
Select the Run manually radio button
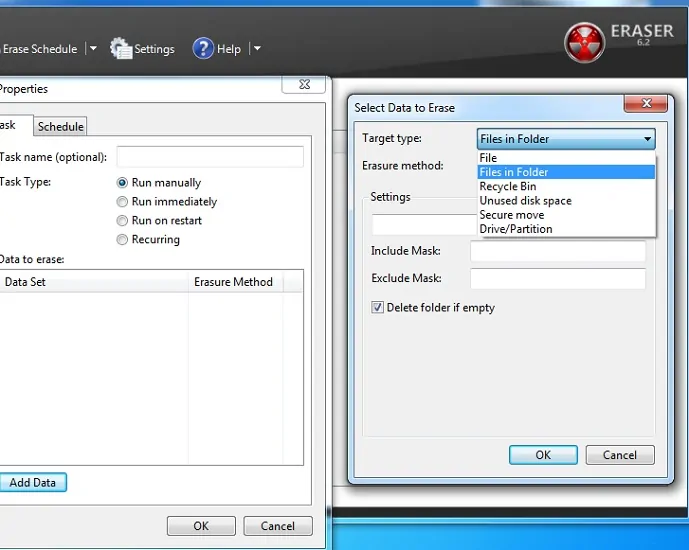pos(122,182)
